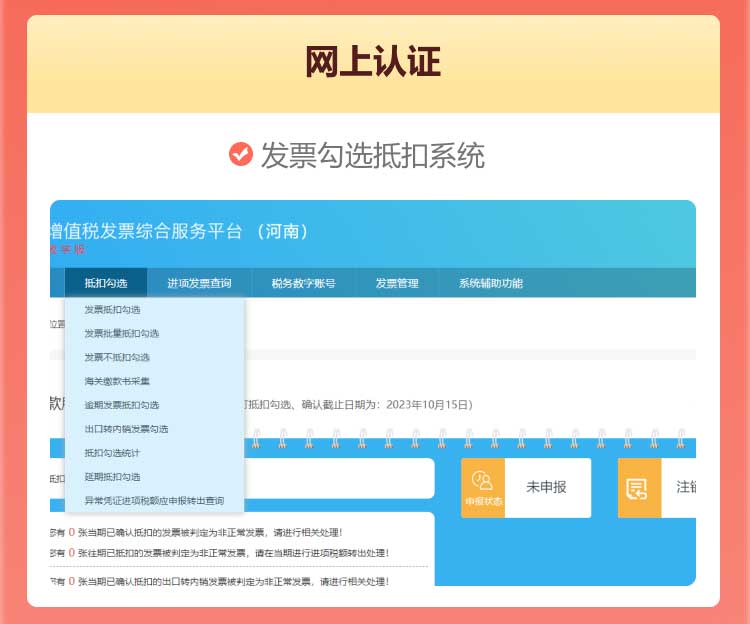Switch to 进项发票查询 tab
This screenshot has height=624, width=750.
199,283
